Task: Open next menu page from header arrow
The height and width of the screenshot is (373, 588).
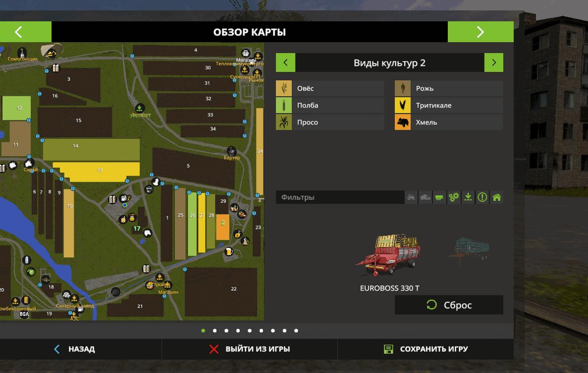Action: [480, 32]
